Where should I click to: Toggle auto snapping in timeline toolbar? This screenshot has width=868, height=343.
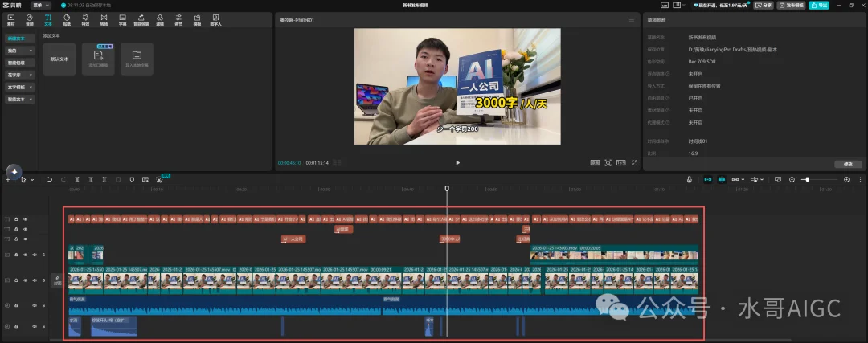722,179
